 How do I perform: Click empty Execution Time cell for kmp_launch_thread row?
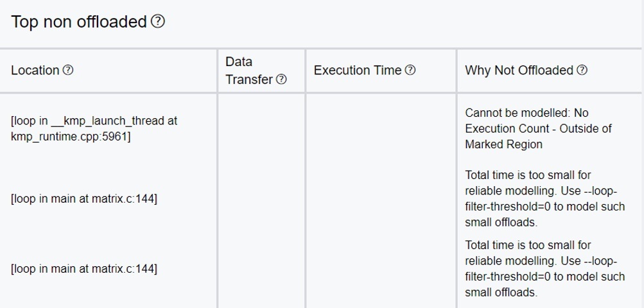pyautogui.click(x=381, y=128)
